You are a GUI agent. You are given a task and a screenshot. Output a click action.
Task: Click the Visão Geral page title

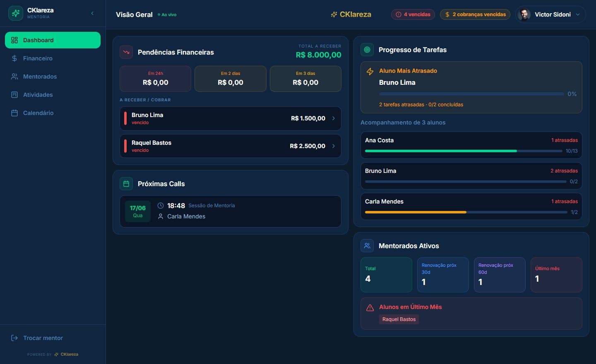pyautogui.click(x=134, y=14)
